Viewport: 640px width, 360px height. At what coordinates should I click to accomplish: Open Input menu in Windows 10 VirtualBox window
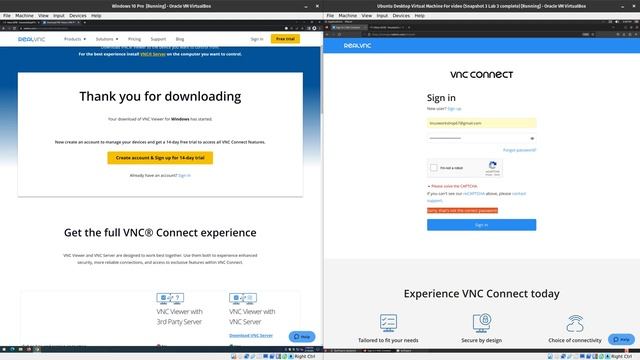pyautogui.click(x=59, y=16)
